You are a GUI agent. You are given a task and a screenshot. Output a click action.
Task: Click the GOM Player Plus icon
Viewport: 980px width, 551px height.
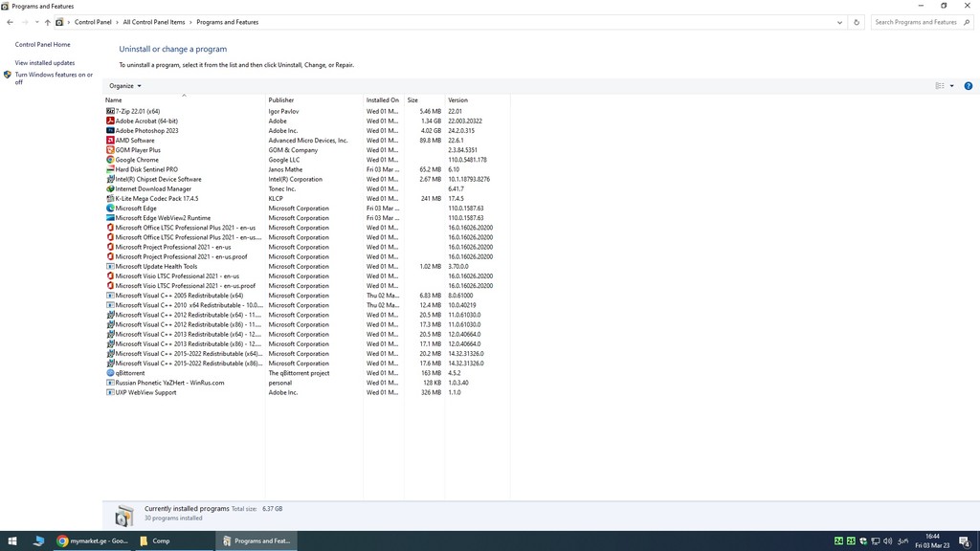click(110, 150)
